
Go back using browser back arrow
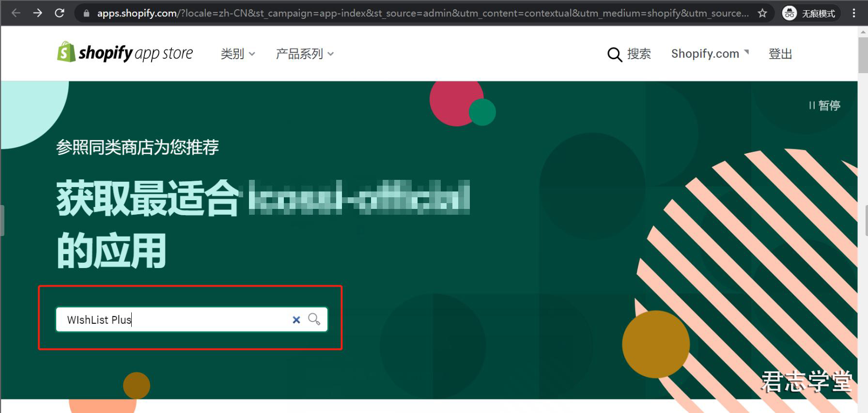click(x=15, y=13)
